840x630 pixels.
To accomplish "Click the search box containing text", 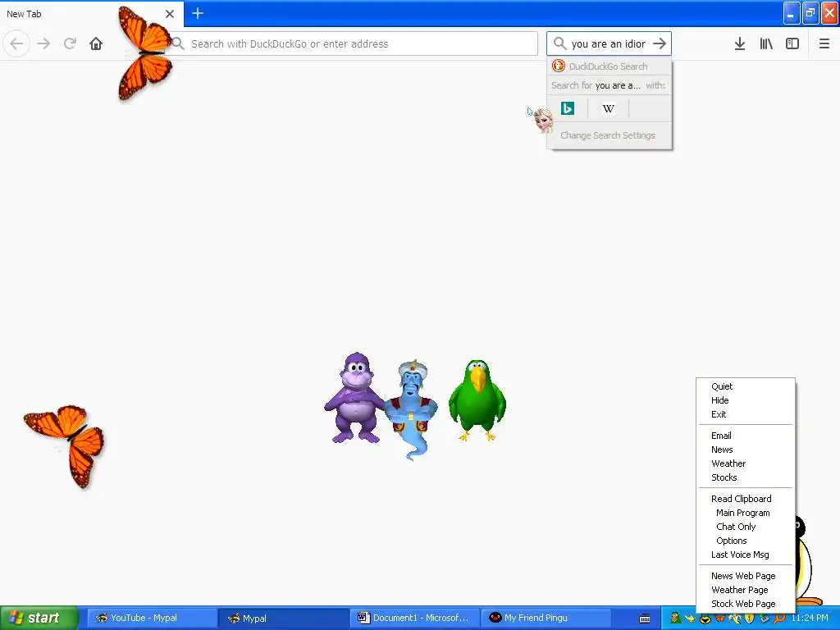I will tap(609, 44).
